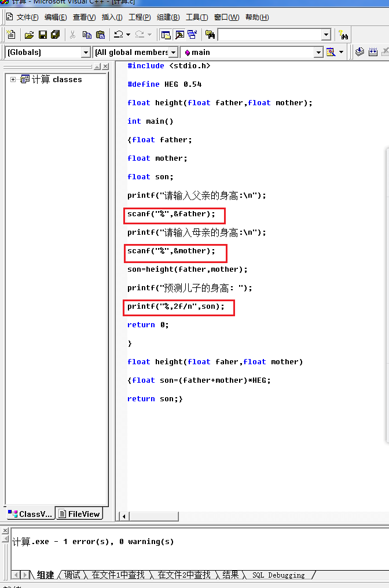Viewport: 389px width, 588px height.
Task: Click the workspace panel docking button
Action: pyautogui.click(x=97, y=66)
